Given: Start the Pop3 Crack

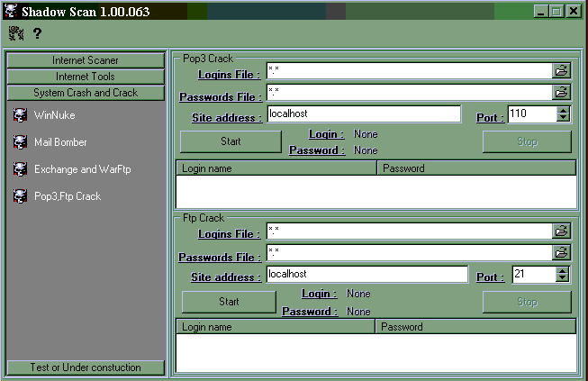Looking at the screenshot, I should point(231,141).
